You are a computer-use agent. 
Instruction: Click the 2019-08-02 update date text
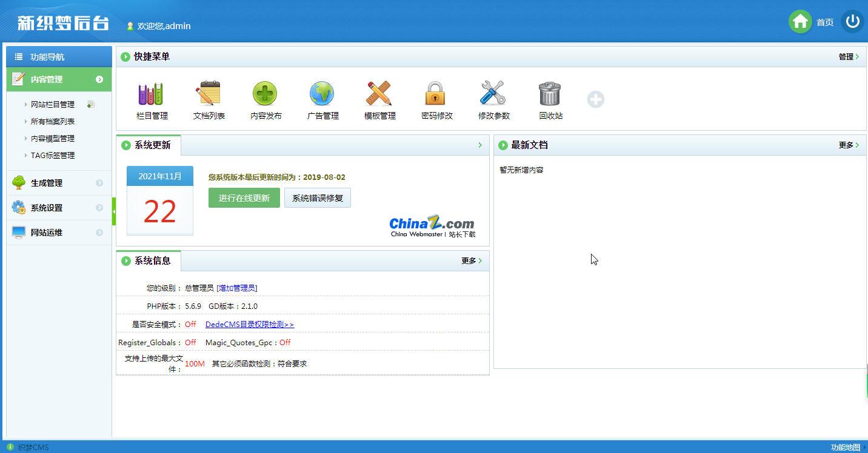[x=324, y=177]
